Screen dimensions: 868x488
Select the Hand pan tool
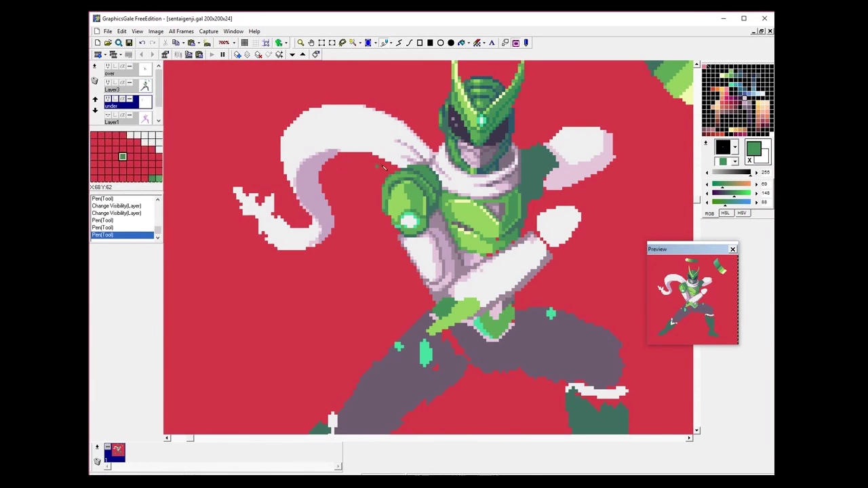[x=311, y=43]
